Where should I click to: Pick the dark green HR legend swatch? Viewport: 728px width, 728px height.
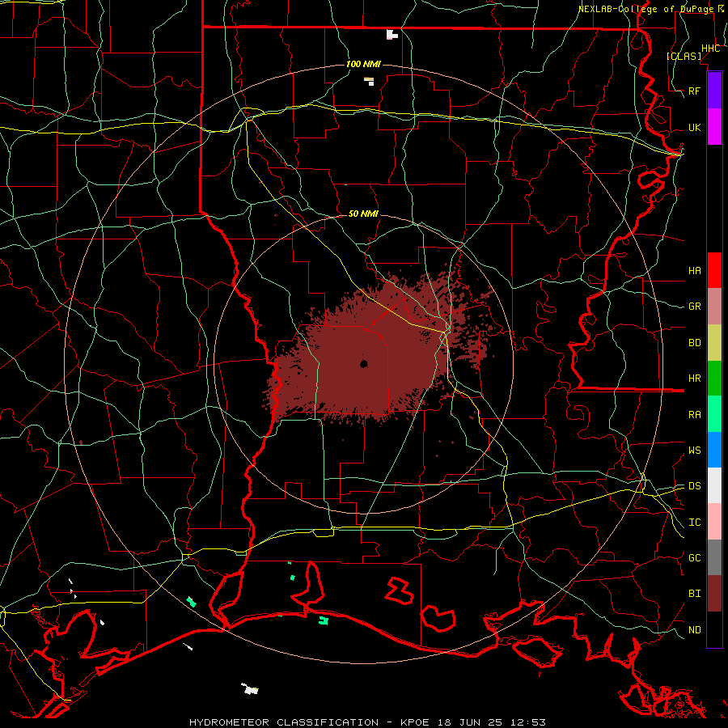click(714, 379)
